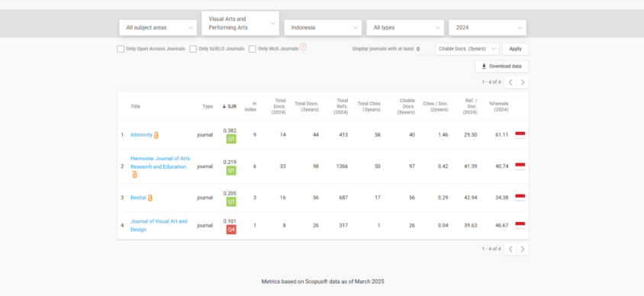Open the Visual Arts and Performing Arts dropdown
The image size is (644, 296).
(240, 24)
